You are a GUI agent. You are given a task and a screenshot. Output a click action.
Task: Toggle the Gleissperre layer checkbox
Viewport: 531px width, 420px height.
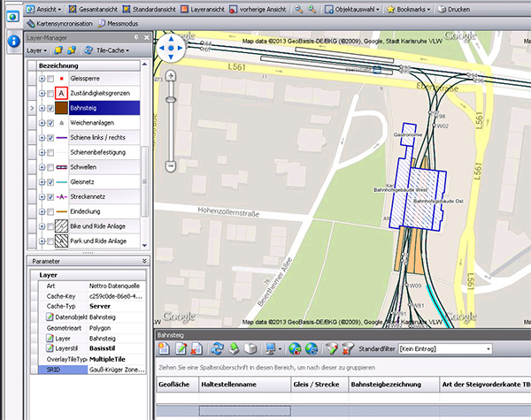tap(50, 79)
